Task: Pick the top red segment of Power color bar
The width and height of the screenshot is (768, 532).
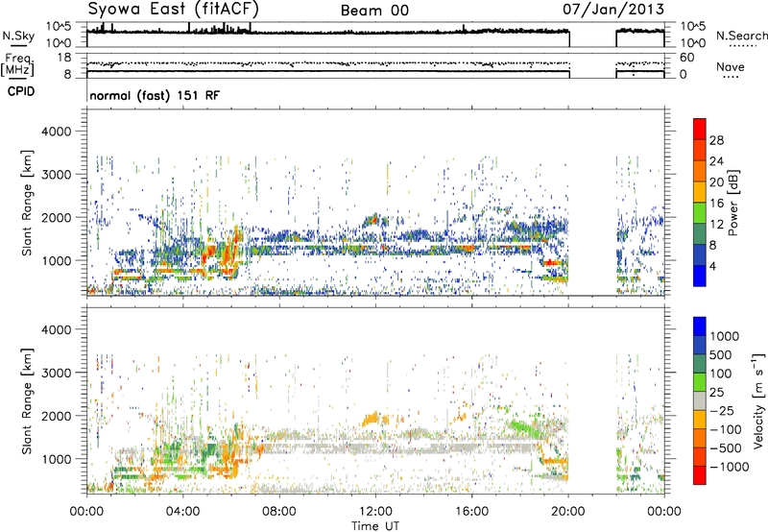Action: coord(700,129)
